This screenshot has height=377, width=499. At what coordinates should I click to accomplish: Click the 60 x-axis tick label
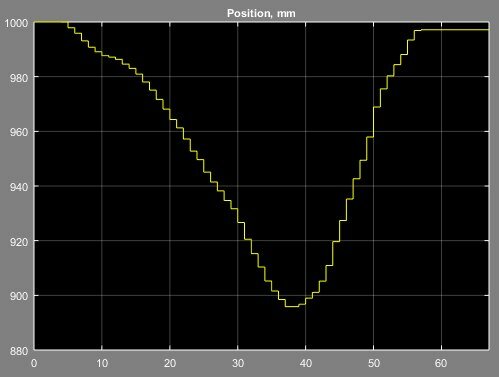pos(441,363)
